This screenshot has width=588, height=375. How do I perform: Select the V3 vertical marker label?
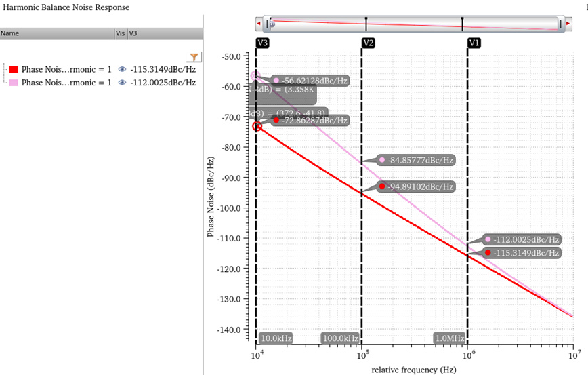click(263, 43)
